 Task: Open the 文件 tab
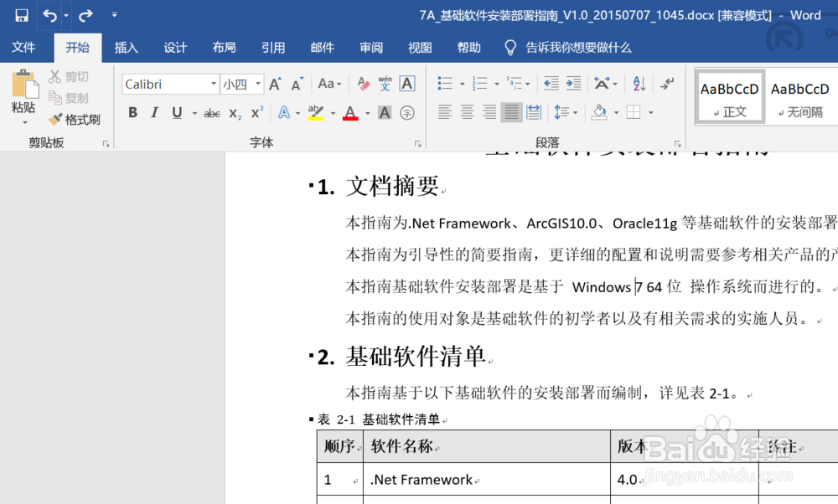(x=23, y=48)
